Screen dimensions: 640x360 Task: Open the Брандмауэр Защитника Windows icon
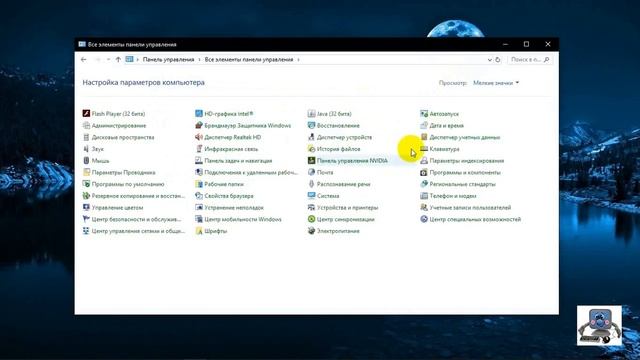pyautogui.click(x=199, y=125)
